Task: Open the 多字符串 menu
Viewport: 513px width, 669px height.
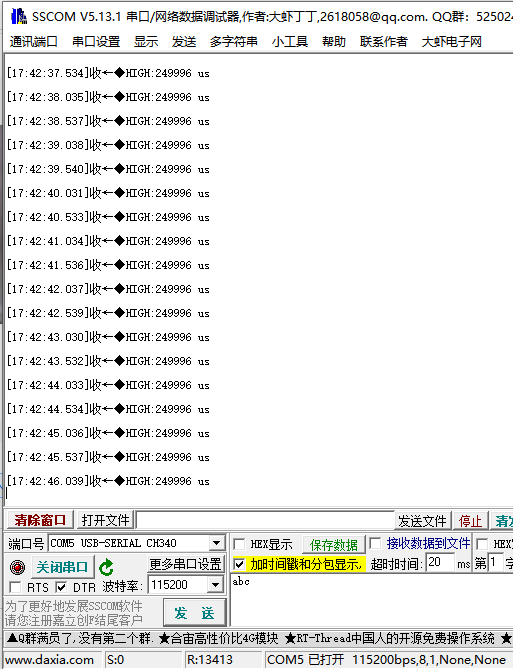Action: click(x=233, y=41)
